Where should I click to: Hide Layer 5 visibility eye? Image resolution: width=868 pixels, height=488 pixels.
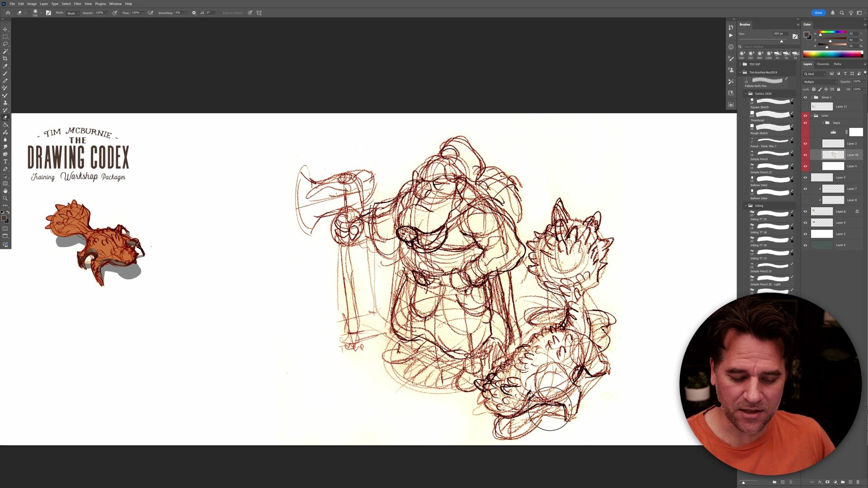(805, 178)
